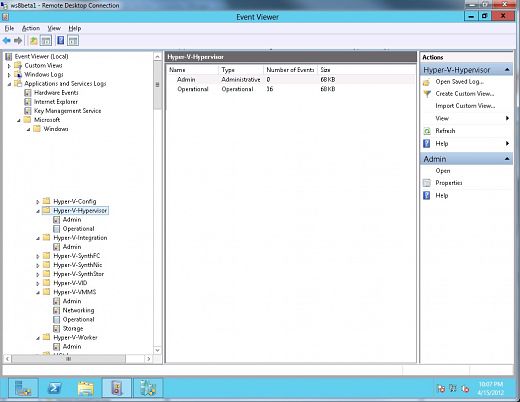Screen dimensions: 520x402
Task: Select the Operational row in log list
Action: pos(291,89)
